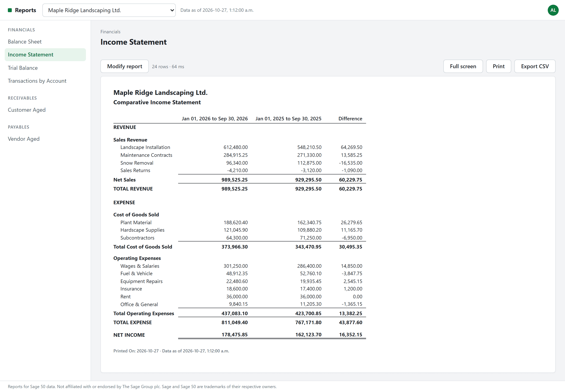This screenshot has height=392, width=565.
Task: Click the Office & General row label
Action: click(x=139, y=304)
